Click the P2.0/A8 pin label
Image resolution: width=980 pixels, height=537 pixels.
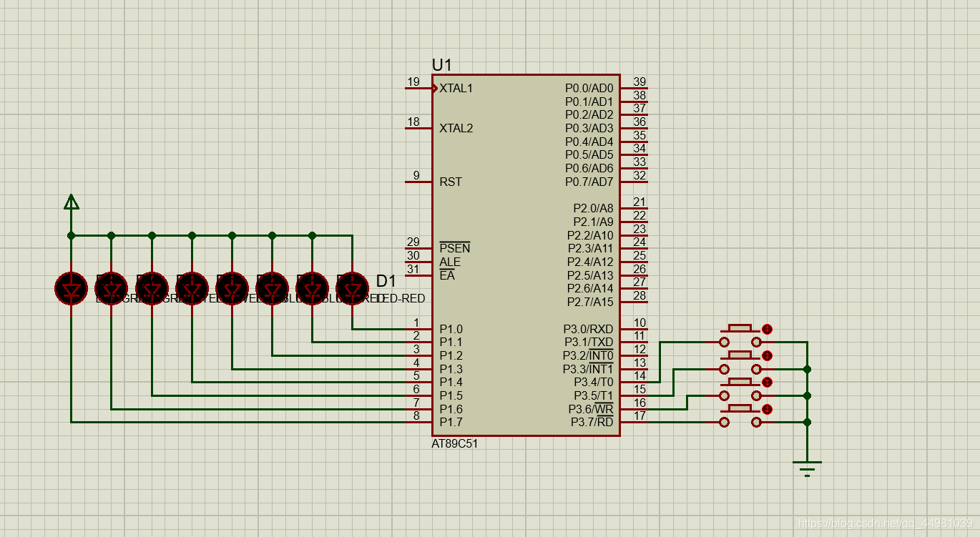593,208
